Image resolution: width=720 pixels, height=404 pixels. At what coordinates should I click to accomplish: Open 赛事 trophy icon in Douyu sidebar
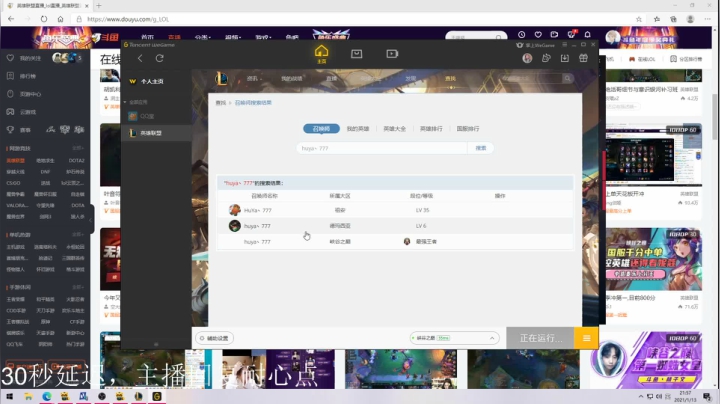10,130
